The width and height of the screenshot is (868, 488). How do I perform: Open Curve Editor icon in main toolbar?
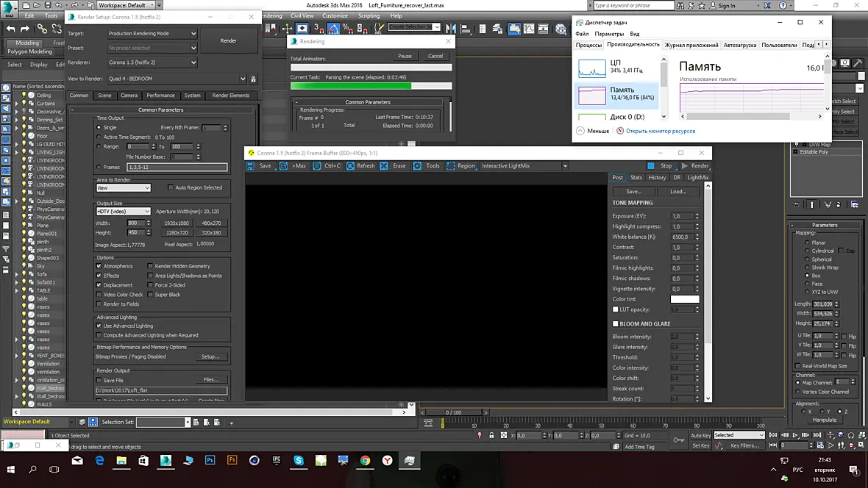tap(529, 28)
